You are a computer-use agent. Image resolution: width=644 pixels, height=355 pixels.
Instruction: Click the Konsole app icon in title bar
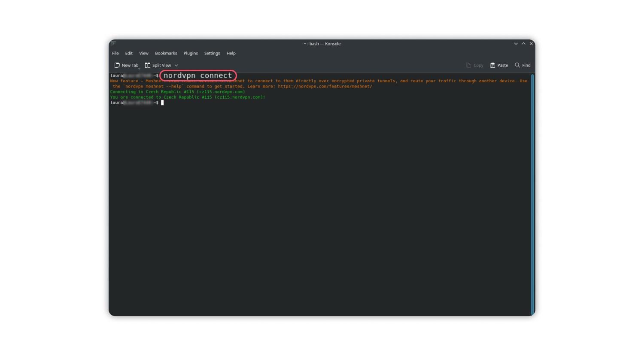113,43
